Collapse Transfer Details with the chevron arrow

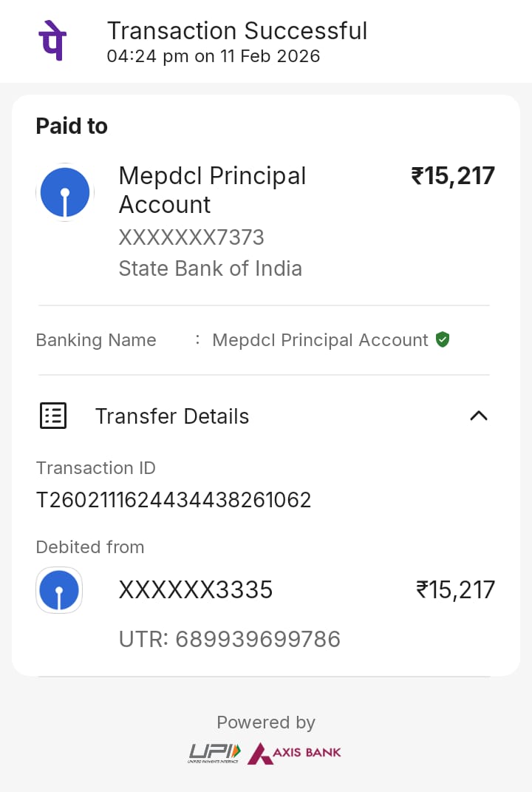coord(479,416)
